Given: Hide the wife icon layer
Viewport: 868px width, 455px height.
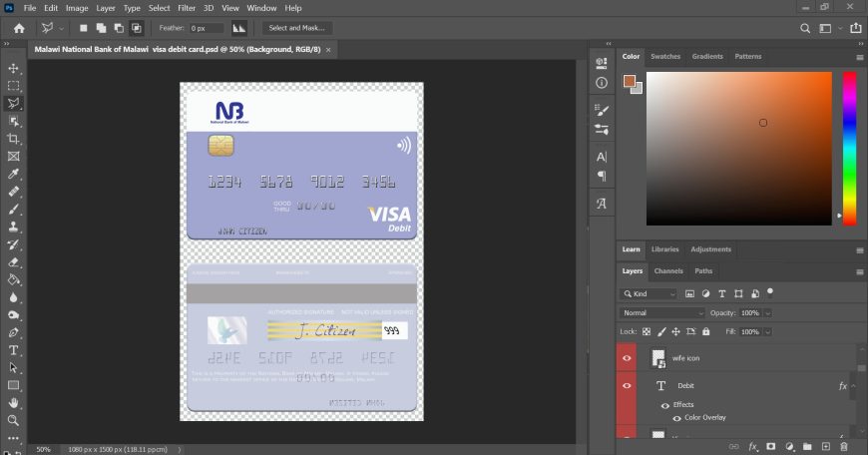Looking at the screenshot, I should coord(627,358).
